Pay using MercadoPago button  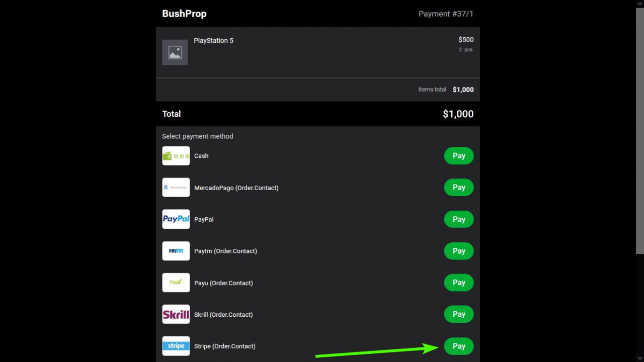click(x=459, y=188)
